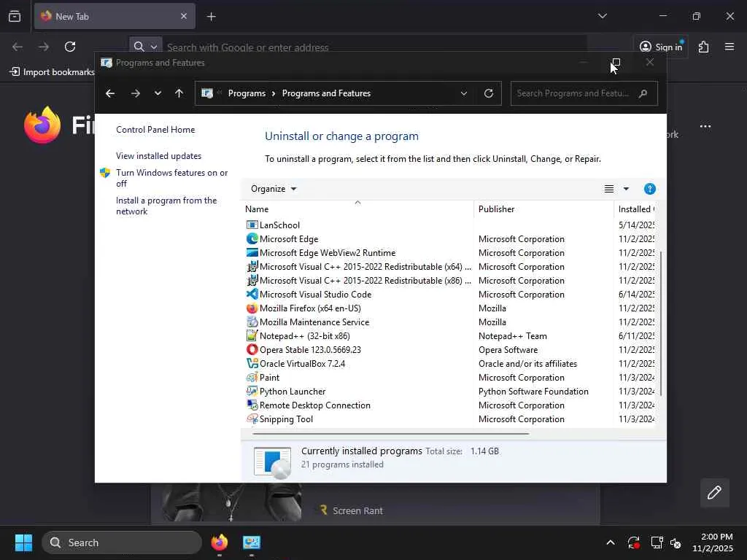This screenshot has width=747, height=560.
Task: Open View installed updates link
Action: click(158, 156)
